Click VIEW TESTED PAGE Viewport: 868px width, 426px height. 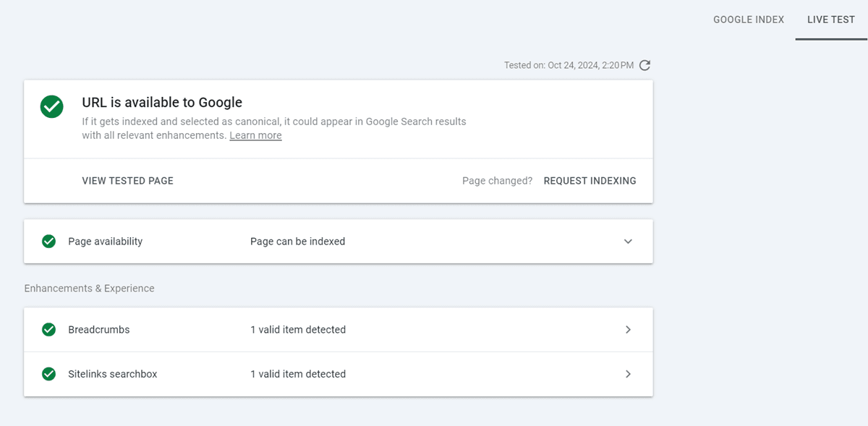127,180
